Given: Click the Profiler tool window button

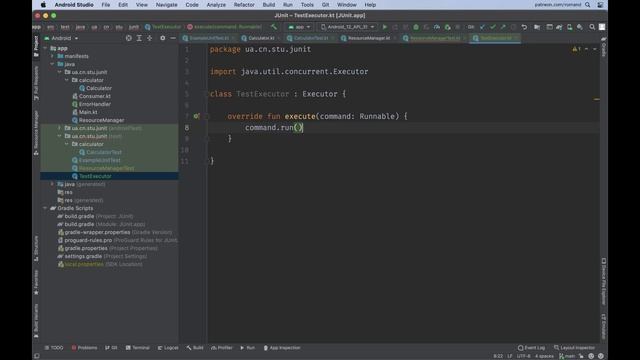Looking at the screenshot, I should pos(222,348).
